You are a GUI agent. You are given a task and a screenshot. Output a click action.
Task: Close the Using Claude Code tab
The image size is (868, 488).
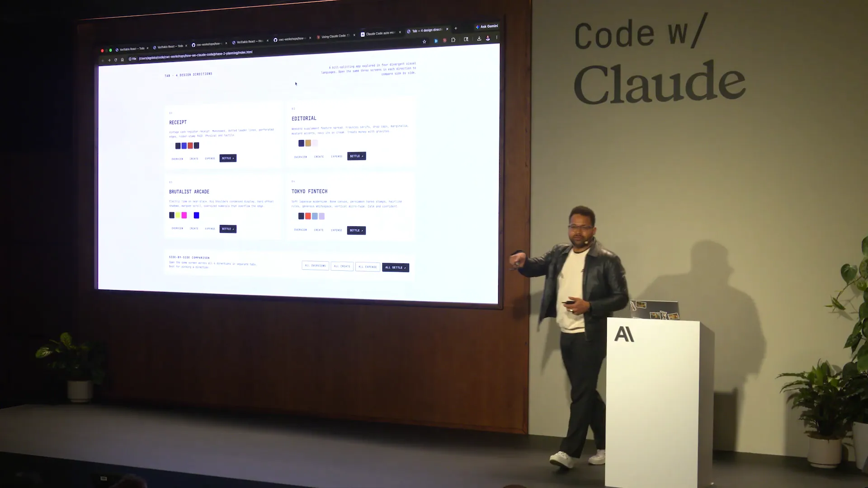tap(354, 35)
